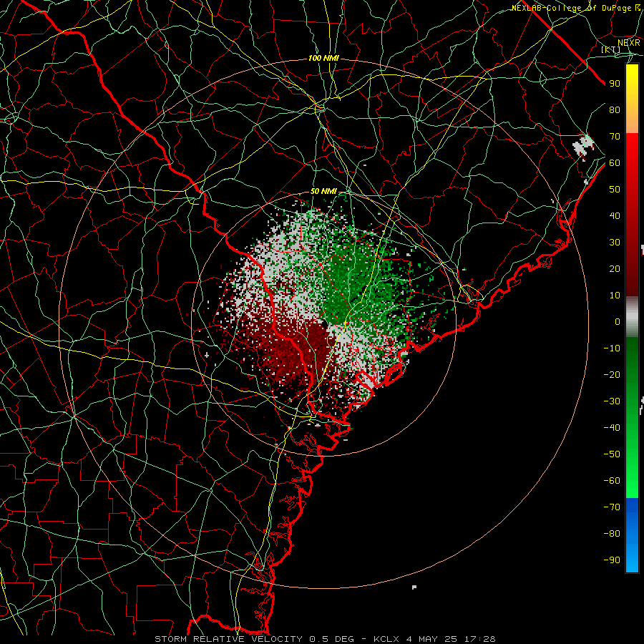The image size is (644, 644).
Task: Select dark red color bar segment near 20
Action: tap(632, 268)
